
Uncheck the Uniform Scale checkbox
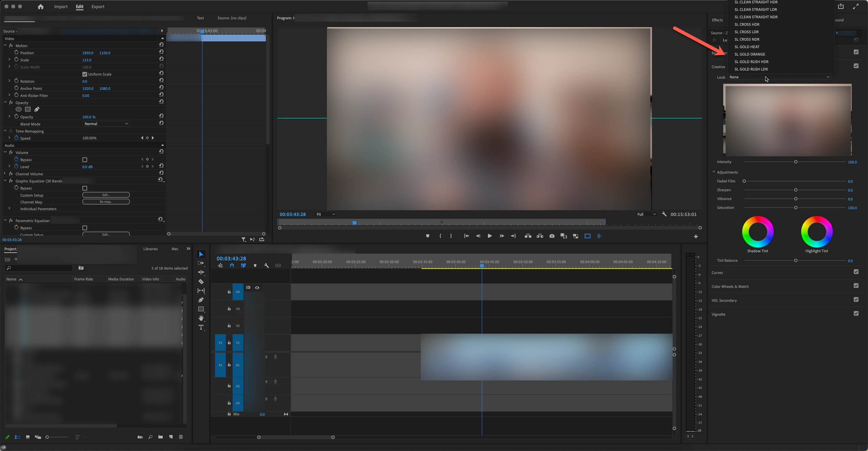[85, 74]
